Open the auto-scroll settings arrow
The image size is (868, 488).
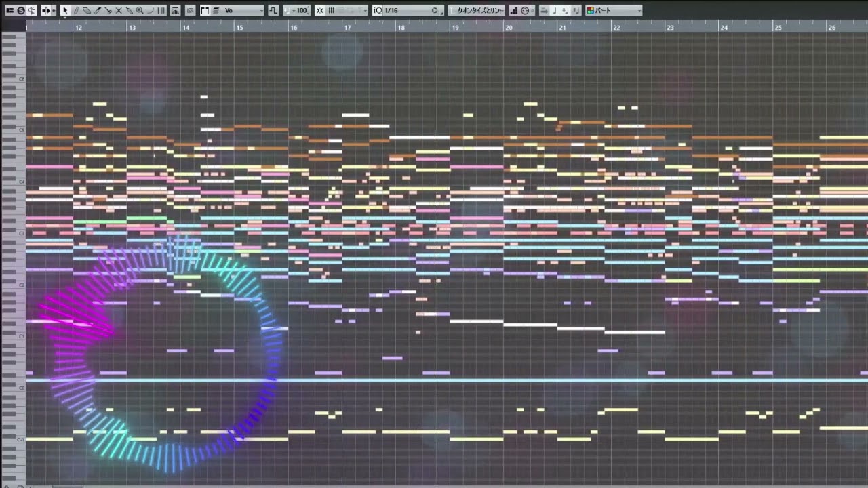(x=54, y=10)
